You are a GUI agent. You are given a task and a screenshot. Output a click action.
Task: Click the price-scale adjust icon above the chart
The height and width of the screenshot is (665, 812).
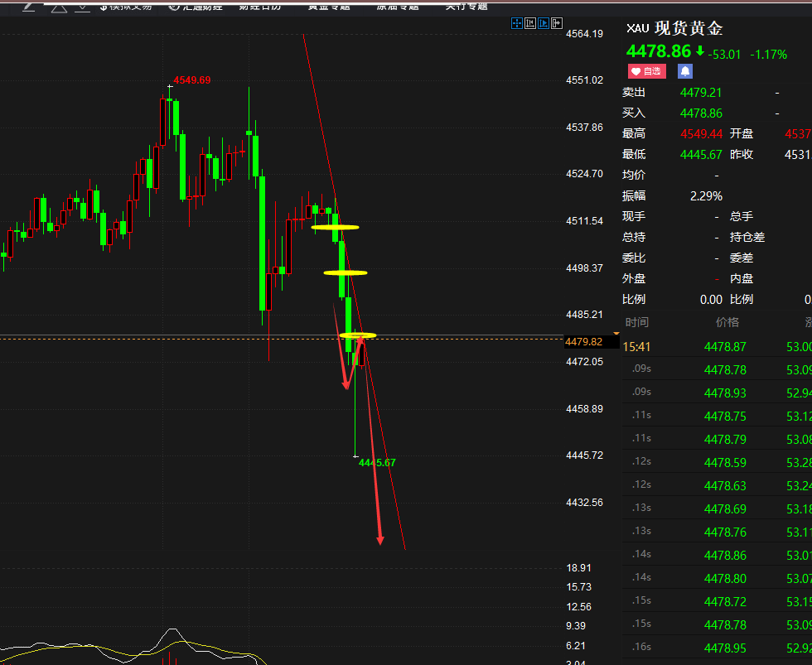(x=529, y=22)
